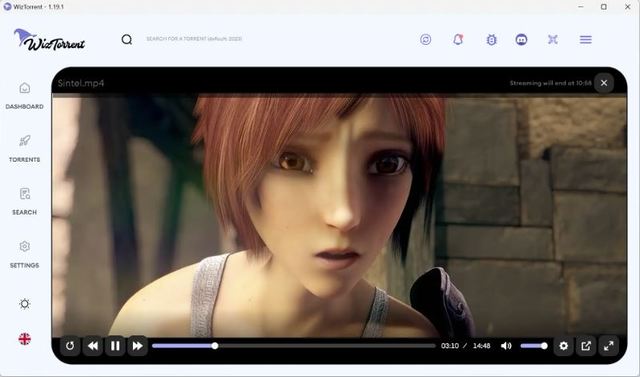Maximize the WizTorrent window
Screen dimensions: 640x377
tap(604, 7)
